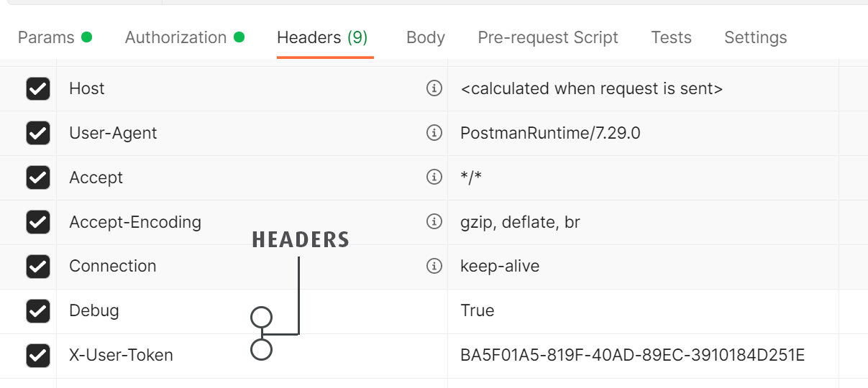Click the X-User-Token value field

[x=632, y=354]
